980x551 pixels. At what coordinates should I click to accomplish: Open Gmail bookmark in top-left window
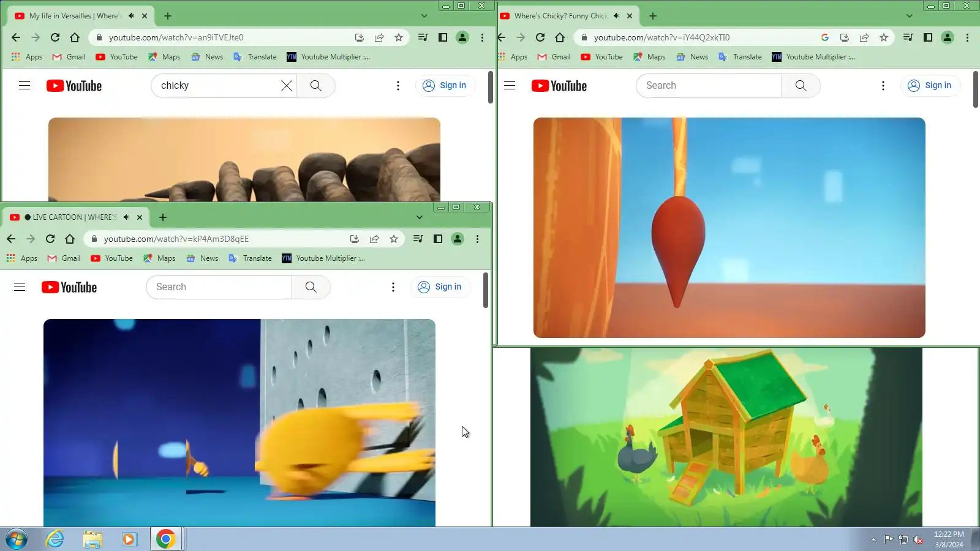click(69, 57)
